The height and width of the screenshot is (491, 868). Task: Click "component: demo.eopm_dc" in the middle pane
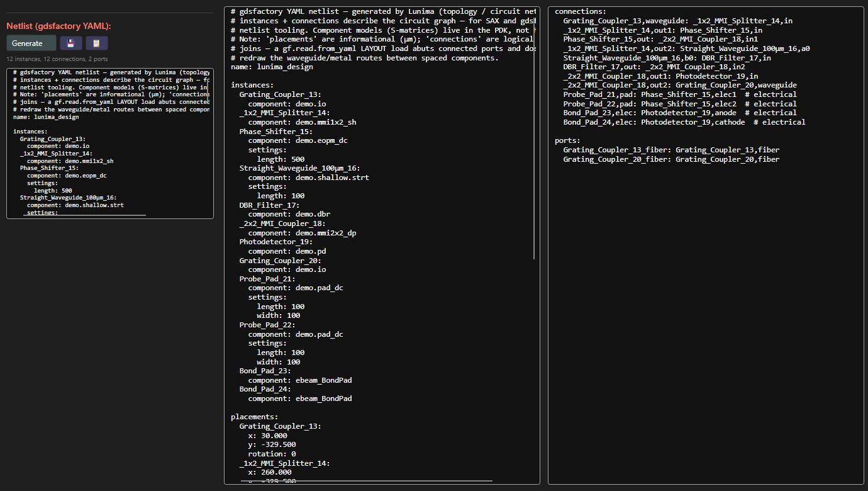coord(298,140)
